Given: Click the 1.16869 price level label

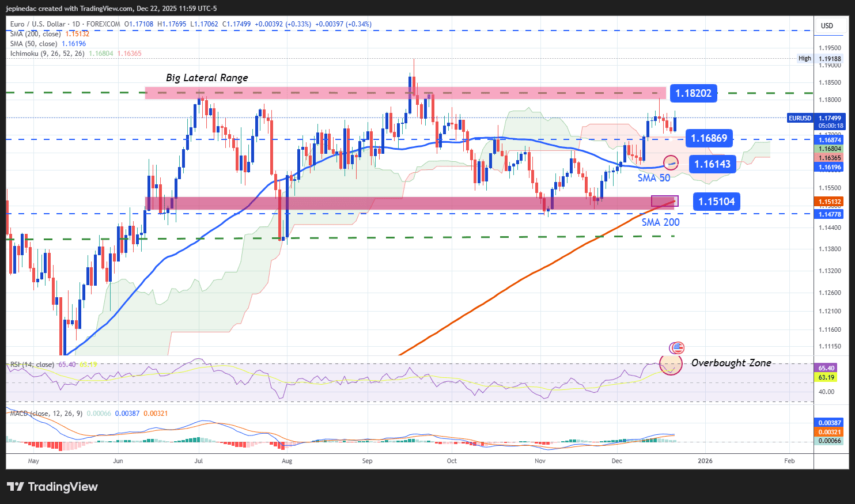Looking at the screenshot, I should (710, 138).
